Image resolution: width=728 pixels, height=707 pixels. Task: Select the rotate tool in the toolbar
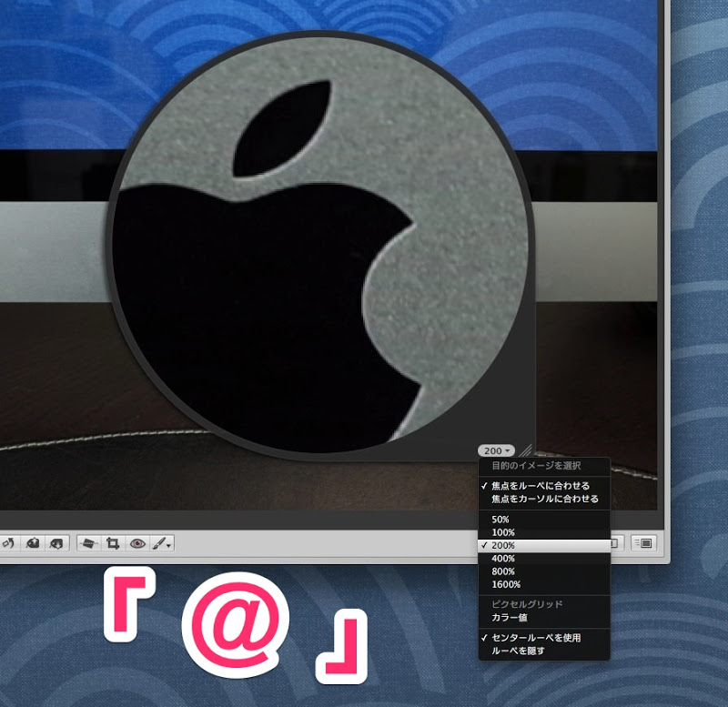tap(8, 542)
